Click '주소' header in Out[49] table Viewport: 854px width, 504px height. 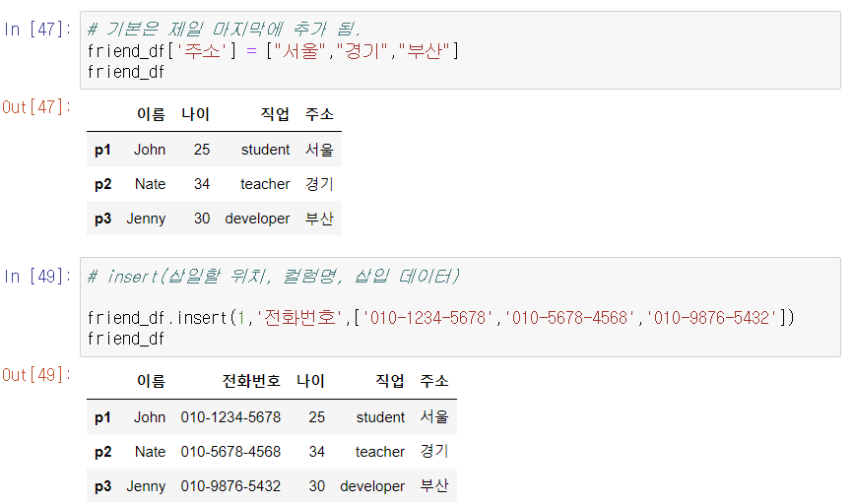point(434,380)
